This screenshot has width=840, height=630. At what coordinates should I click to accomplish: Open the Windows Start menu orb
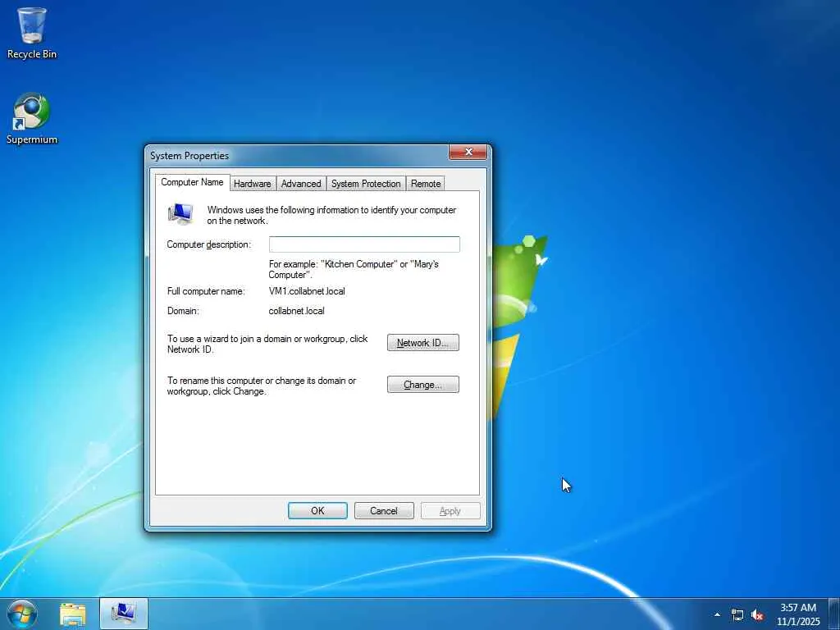[x=22, y=614]
